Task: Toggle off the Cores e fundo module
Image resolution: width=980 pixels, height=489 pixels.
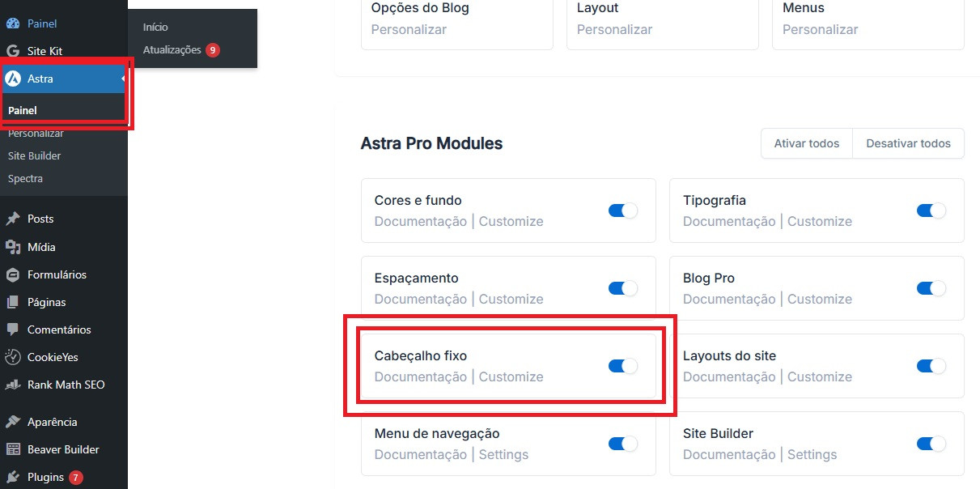Action: (623, 210)
